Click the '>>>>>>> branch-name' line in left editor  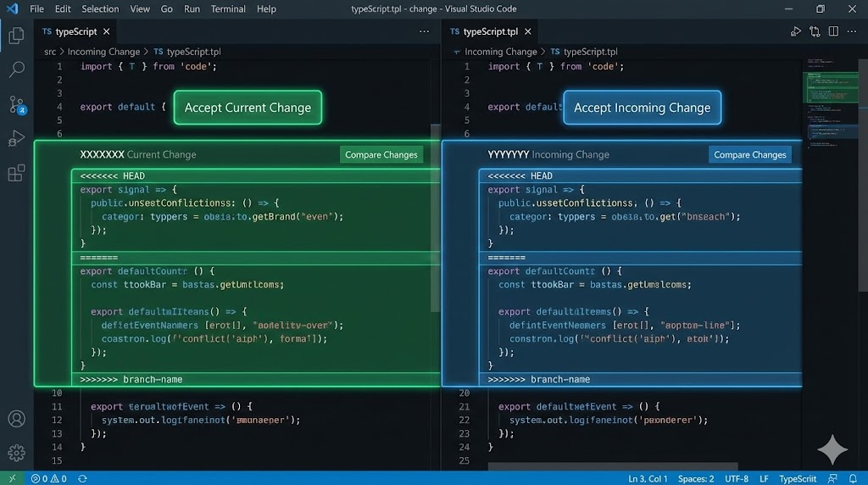131,379
